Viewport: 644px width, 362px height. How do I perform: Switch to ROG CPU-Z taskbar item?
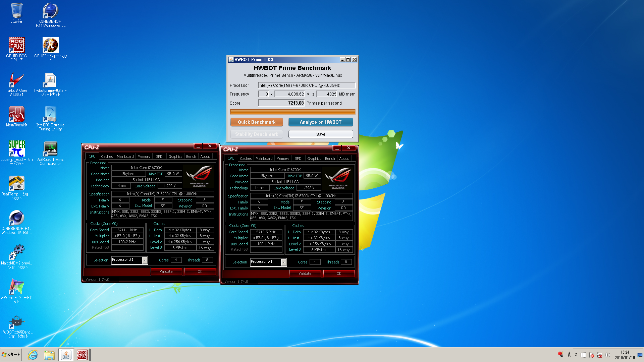(82, 355)
